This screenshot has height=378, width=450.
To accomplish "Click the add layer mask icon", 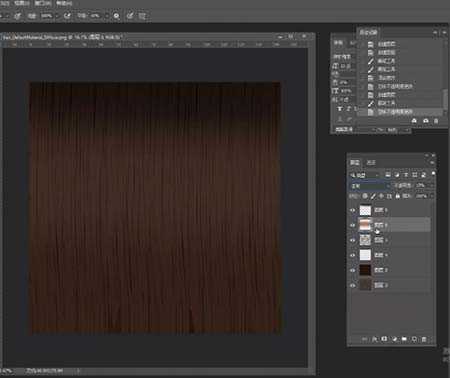I will coord(384,339).
